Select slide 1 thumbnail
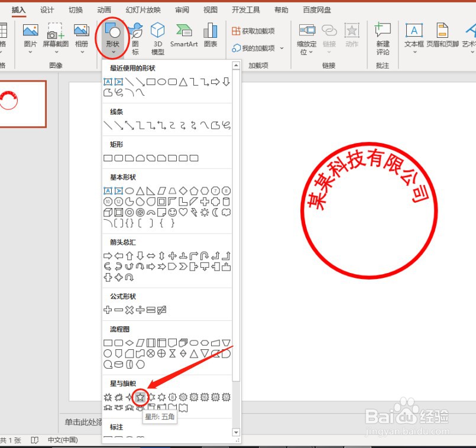Screen dimensions: 476x448 click(x=22, y=104)
